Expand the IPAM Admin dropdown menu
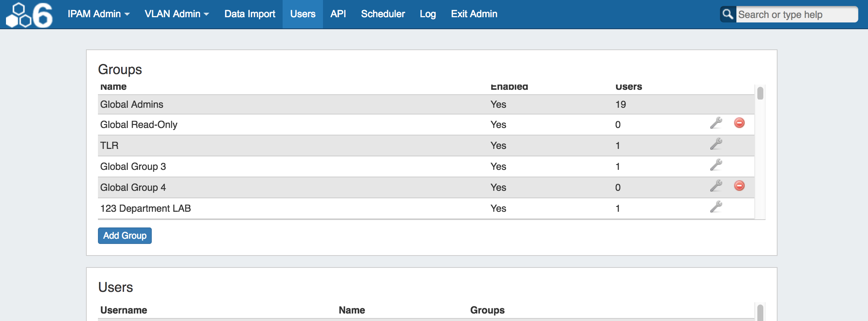868x321 pixels. tap(98, 14)
